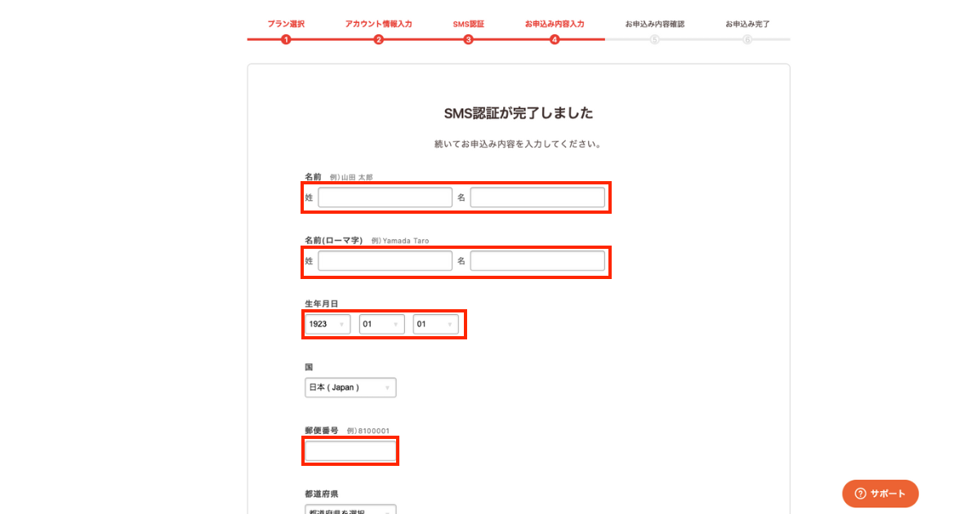Click step 1 circle for プラン選択
The width and height of the screenshot is (980, 514).
pyautogui.click(x=286, y=40)
